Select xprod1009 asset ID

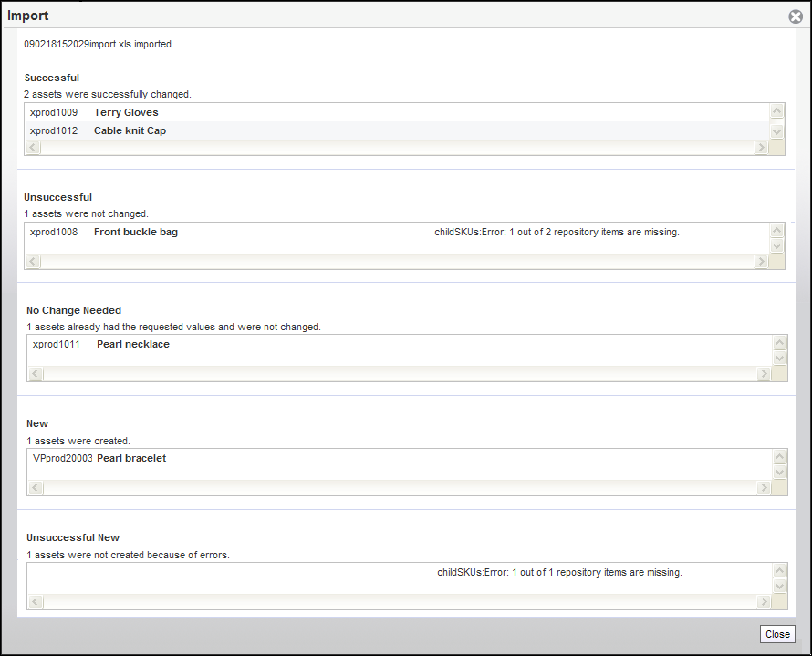(x=54, y=112)
